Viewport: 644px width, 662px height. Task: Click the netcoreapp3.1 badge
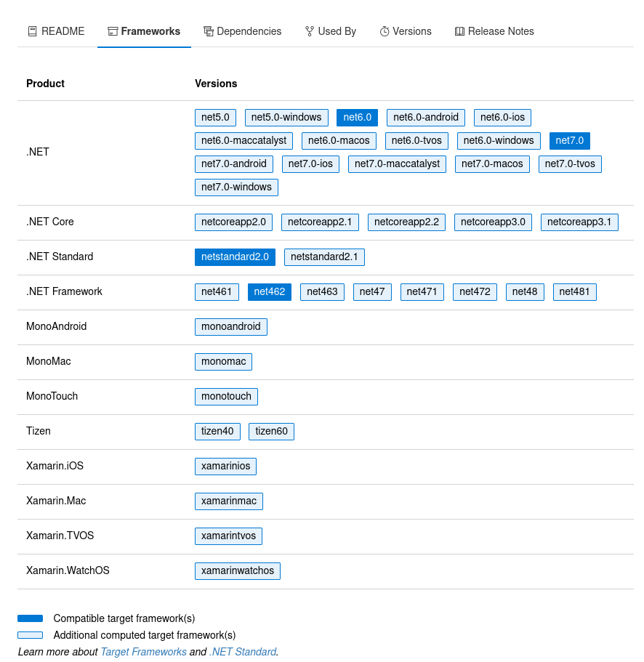tap(579, 222)
